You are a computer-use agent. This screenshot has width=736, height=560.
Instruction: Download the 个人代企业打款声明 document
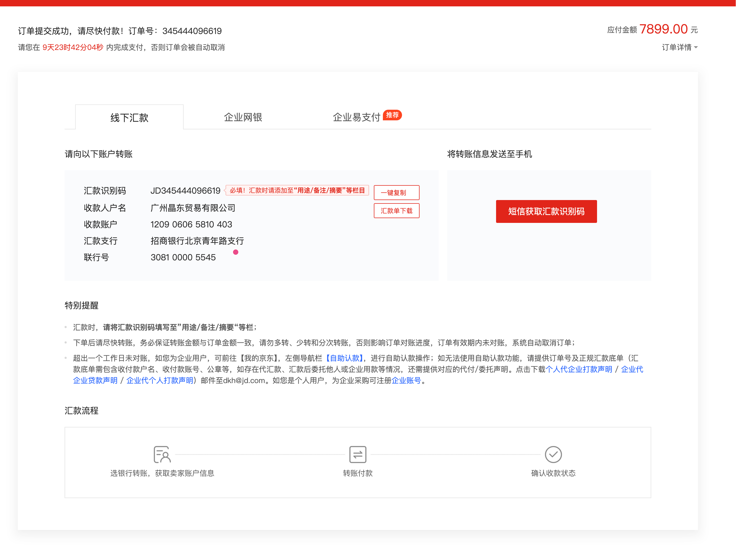[x=579, y=369]
